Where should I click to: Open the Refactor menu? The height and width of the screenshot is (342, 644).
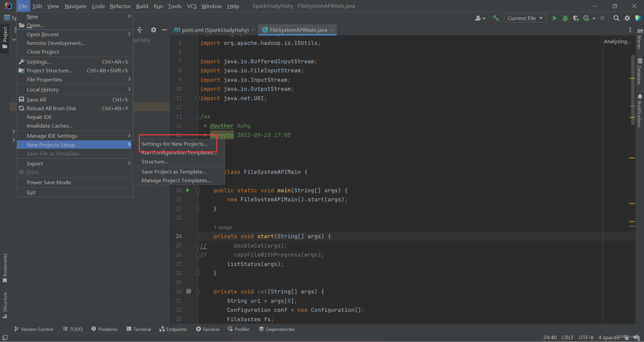pos(120,6)
